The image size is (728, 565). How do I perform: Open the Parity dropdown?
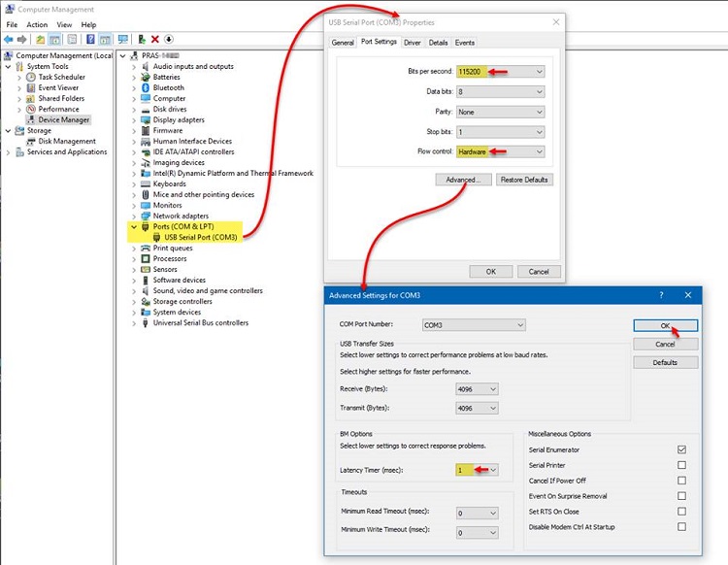click(x=501, y=112)
